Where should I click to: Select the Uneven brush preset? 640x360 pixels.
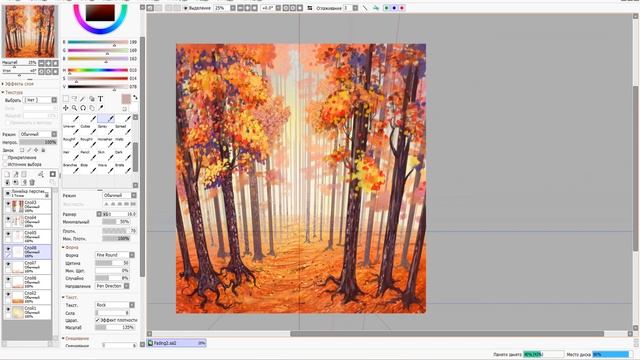(71, 121)
